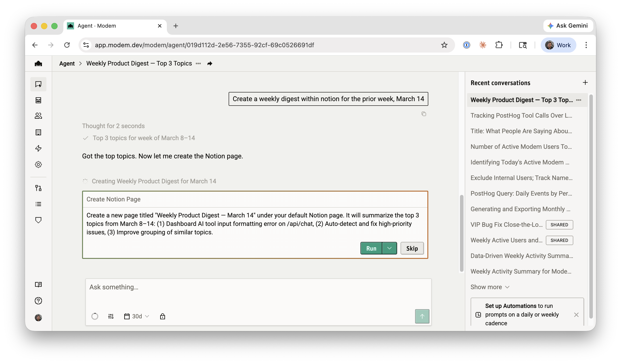Start a new conversation with plus icon
This screenshot has height=364, width=621.
pyautogui.click(x=585, y=82)
